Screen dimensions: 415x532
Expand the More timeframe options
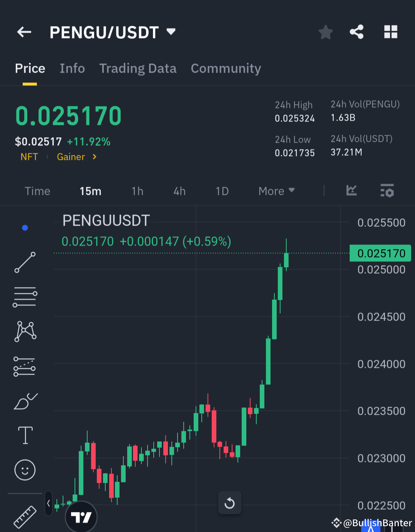click(276, 191)
